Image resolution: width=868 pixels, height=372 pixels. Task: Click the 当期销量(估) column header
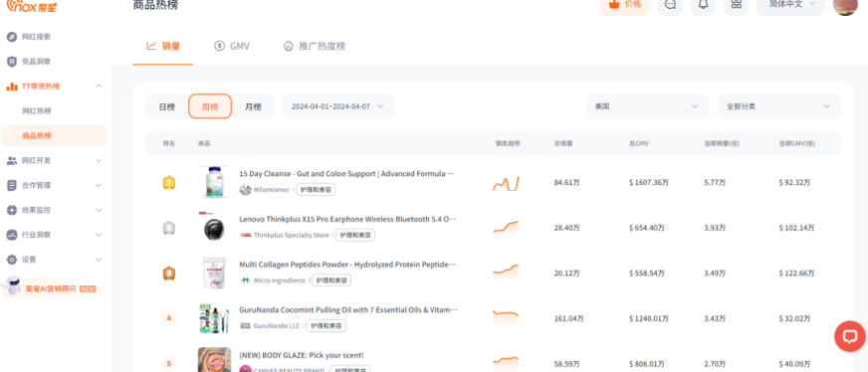coord(722,143)
